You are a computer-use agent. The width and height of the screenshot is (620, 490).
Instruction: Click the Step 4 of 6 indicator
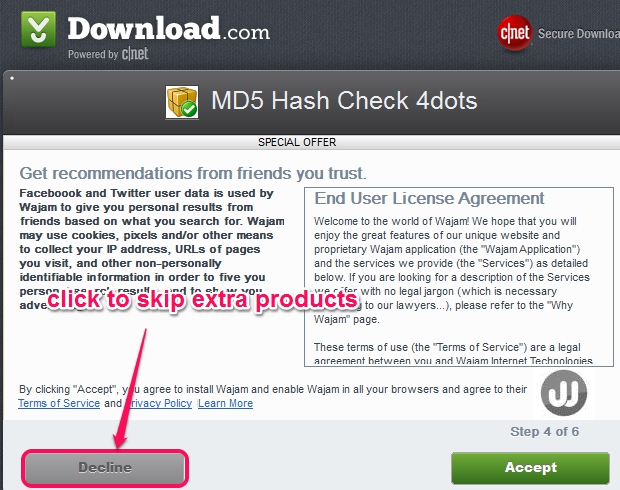pos(544,431)
